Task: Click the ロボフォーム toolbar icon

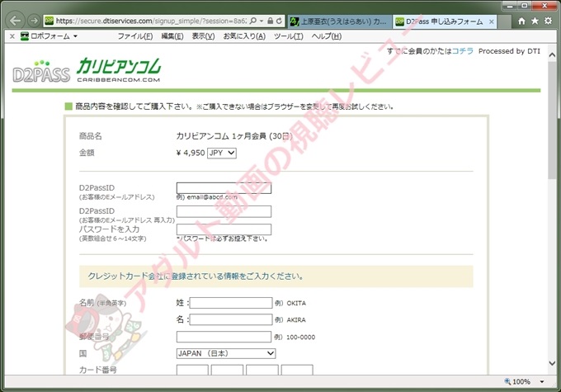Action: pyautogui.click(x=24, y=36)
